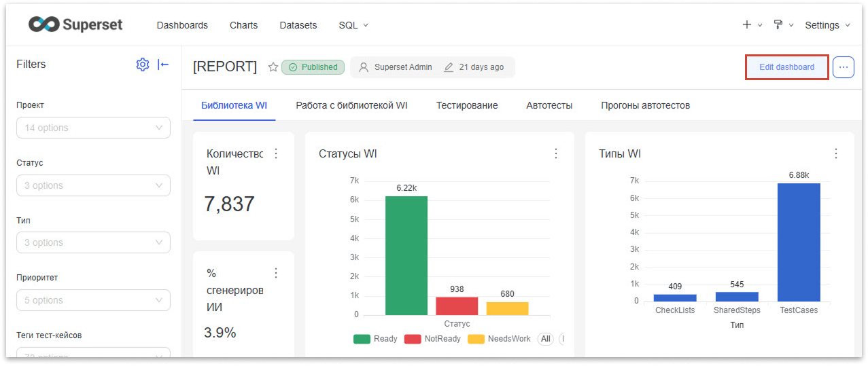Click the All legend selector button
This screenshot has height=366, width=868.
pyautogui.click(x=545, y=339)
